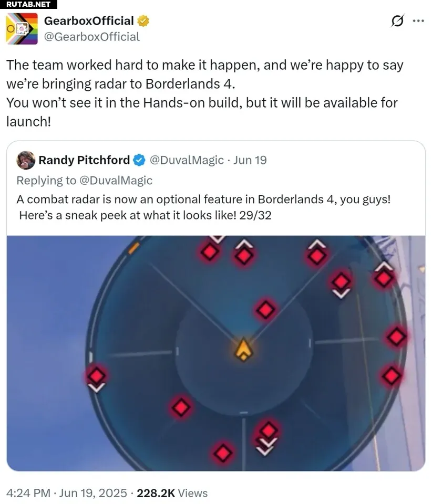The image size is (432, 504).
Task: Click the gold verified badge beside GearboxOfficial
Action: click(x=143, y=21)
